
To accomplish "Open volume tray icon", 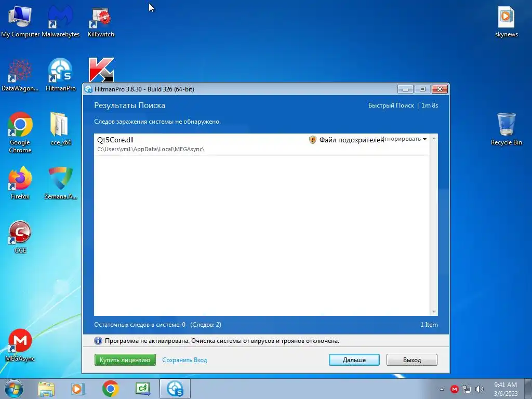I will pyautogui.click(x=480, y=389).
